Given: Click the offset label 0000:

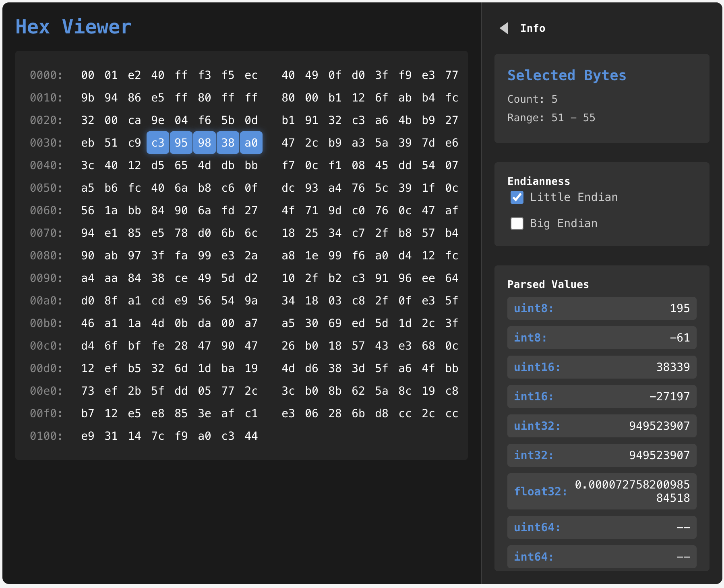Looking at the screenshot, I should point(46,75).
